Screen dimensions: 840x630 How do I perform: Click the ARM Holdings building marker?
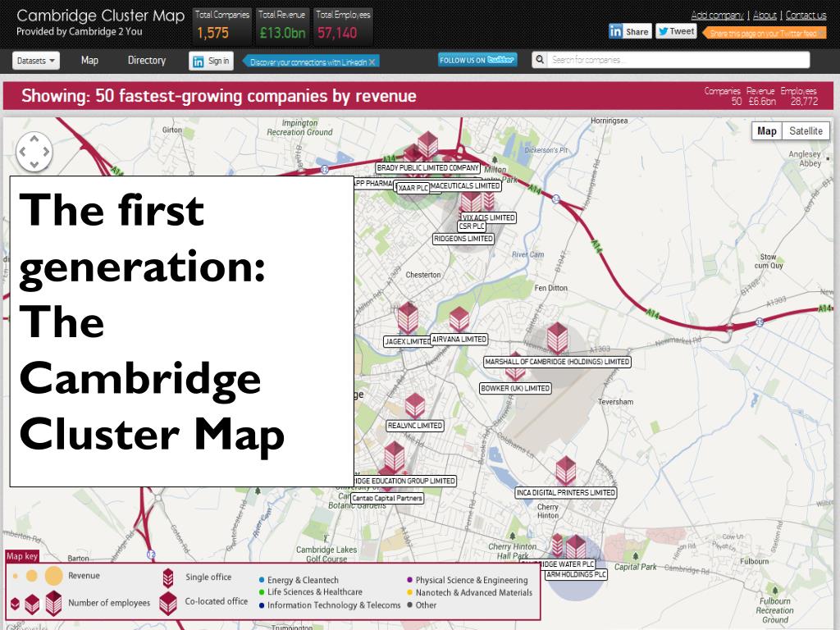pos(576,547)
